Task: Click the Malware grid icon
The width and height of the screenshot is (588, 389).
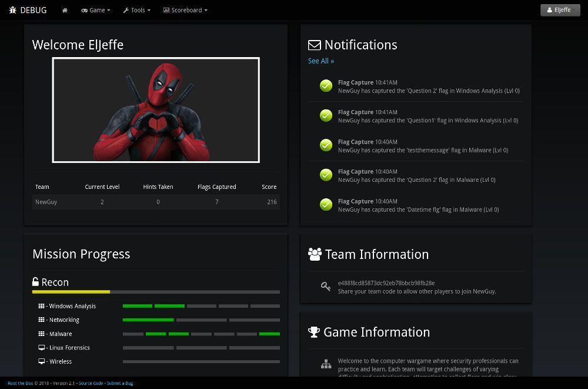Action: point(41,334)
